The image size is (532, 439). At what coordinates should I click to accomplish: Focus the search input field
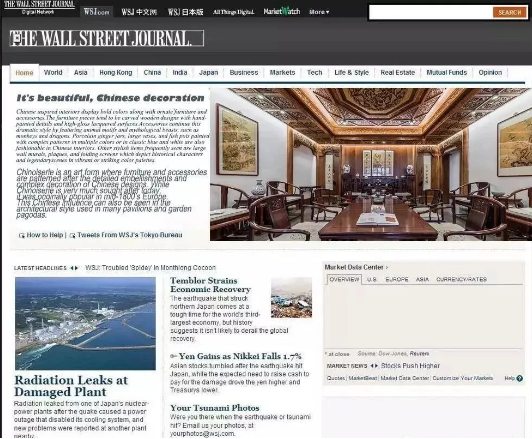pyautogui.click(x=431, y=13)
